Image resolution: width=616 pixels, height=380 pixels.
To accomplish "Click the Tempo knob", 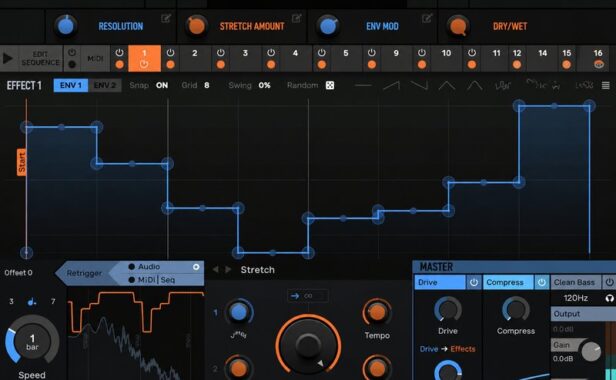I will 377,312.
